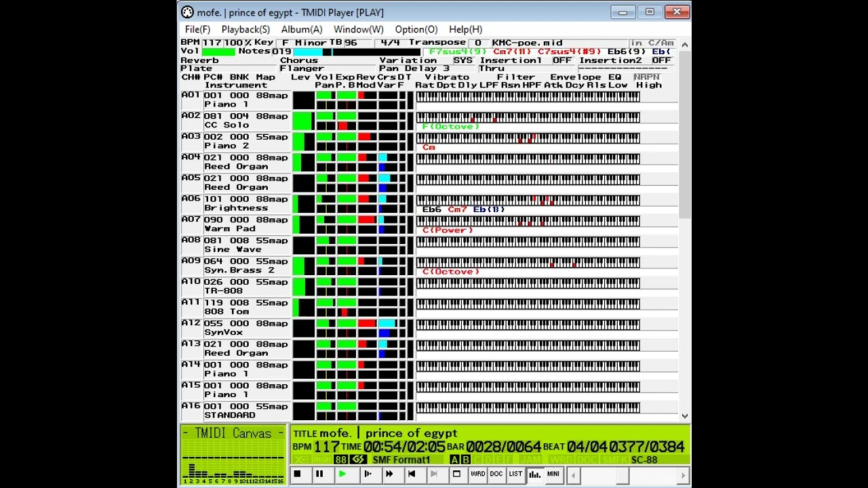This screenshot has height=488, width=868.
Task: Click the Transpose value 0
Action: (x=478, y=43)
